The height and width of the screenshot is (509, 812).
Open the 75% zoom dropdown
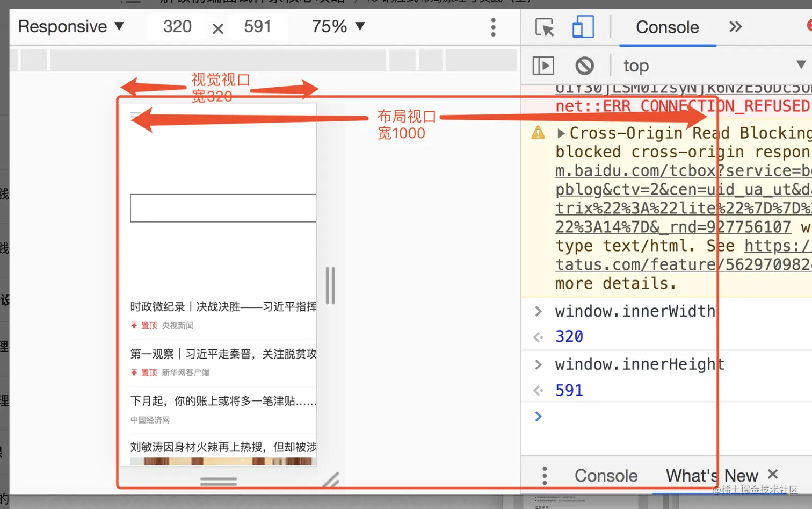tap(338, 26)
